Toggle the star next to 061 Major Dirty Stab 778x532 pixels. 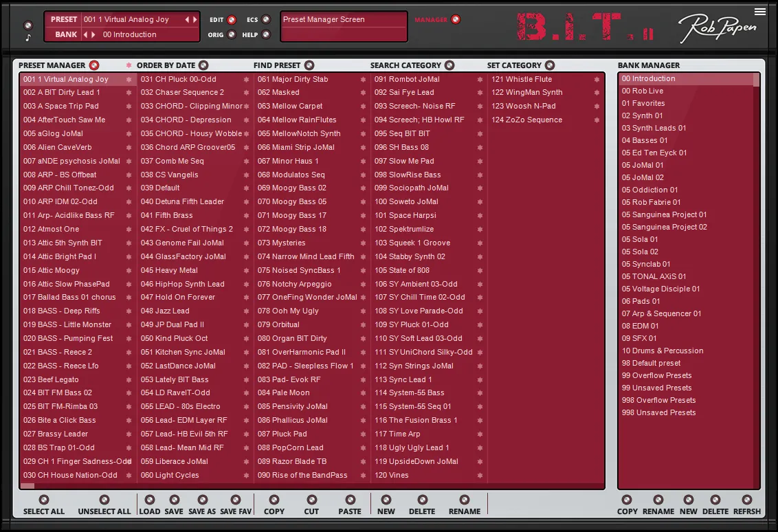363,79
